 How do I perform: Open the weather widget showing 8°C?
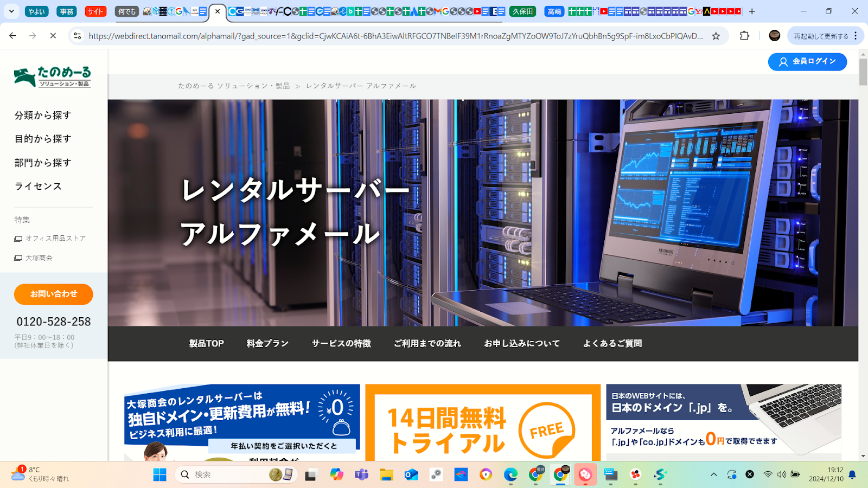point(41,474)
